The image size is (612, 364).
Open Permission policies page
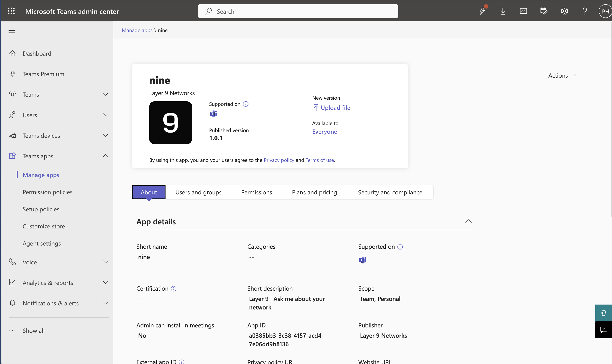(x=47, y=192)
